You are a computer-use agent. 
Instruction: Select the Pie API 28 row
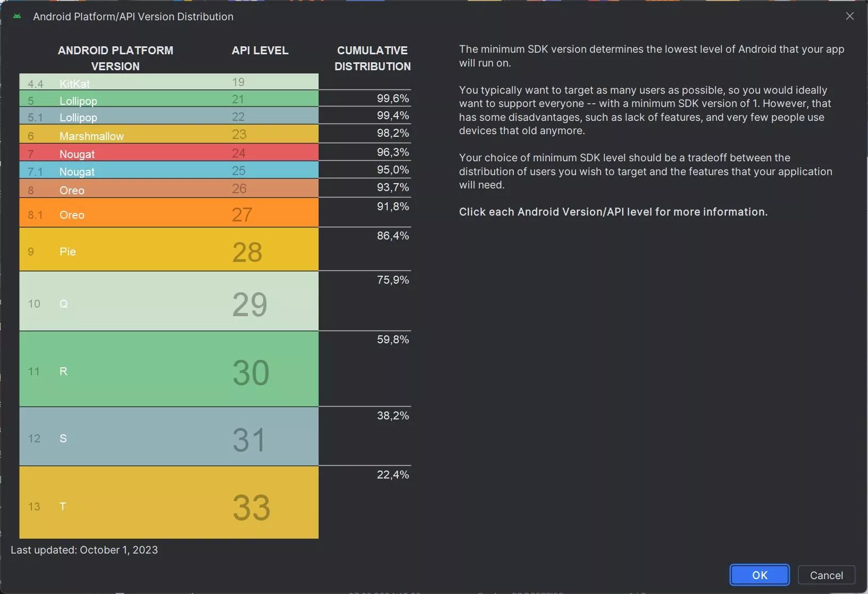[x=169, y=249]
